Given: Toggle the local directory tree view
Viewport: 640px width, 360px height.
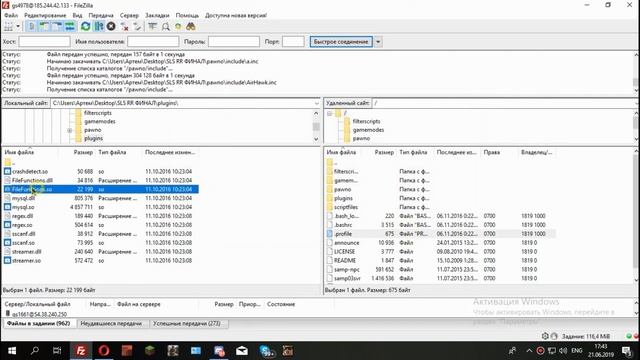Looking at the screenshot, I should tap(44, 27).
